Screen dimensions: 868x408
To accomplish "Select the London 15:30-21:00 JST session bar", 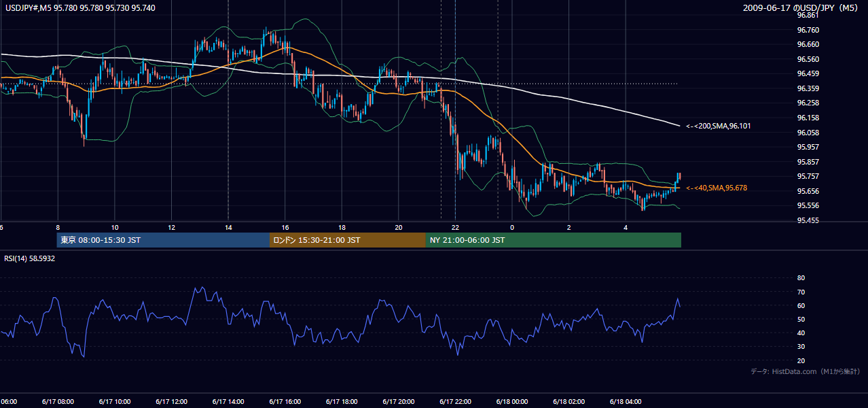I will click(348, 240).
